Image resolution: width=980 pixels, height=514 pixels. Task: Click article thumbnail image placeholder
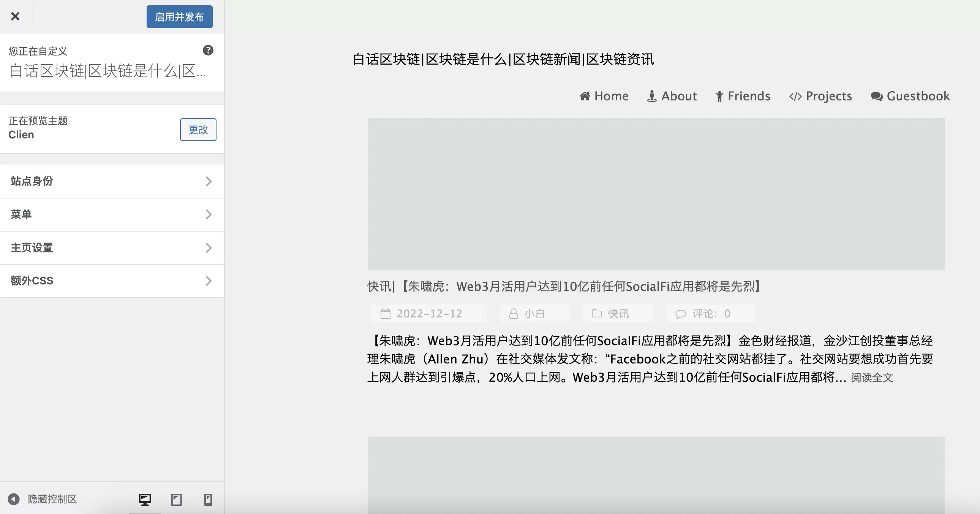click(x=656, y=194)
